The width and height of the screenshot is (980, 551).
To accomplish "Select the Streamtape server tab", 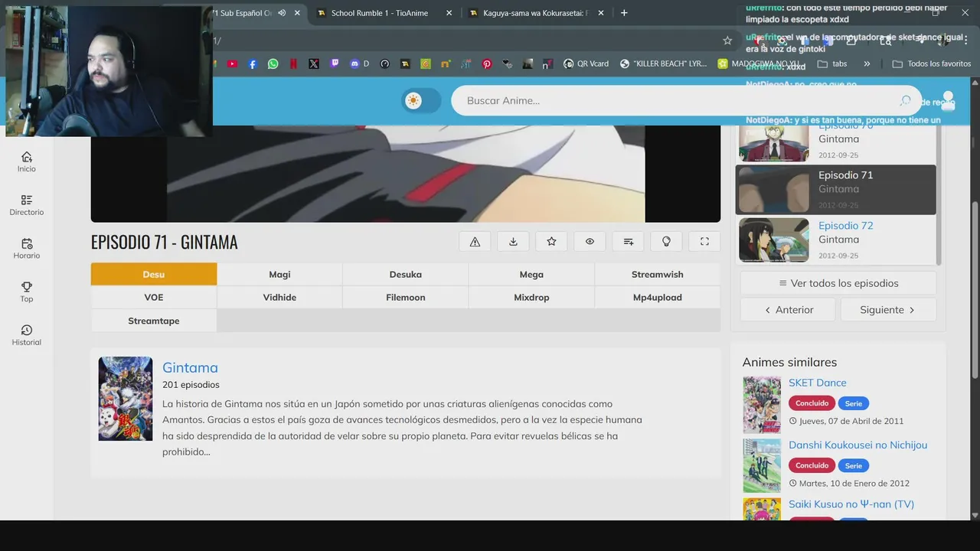I will 154,321.
